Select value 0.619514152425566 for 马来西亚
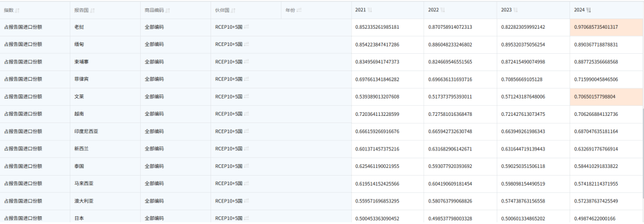The width and height of the screenshot is (644, 224). pyautogui.click(x=377, y=183)
